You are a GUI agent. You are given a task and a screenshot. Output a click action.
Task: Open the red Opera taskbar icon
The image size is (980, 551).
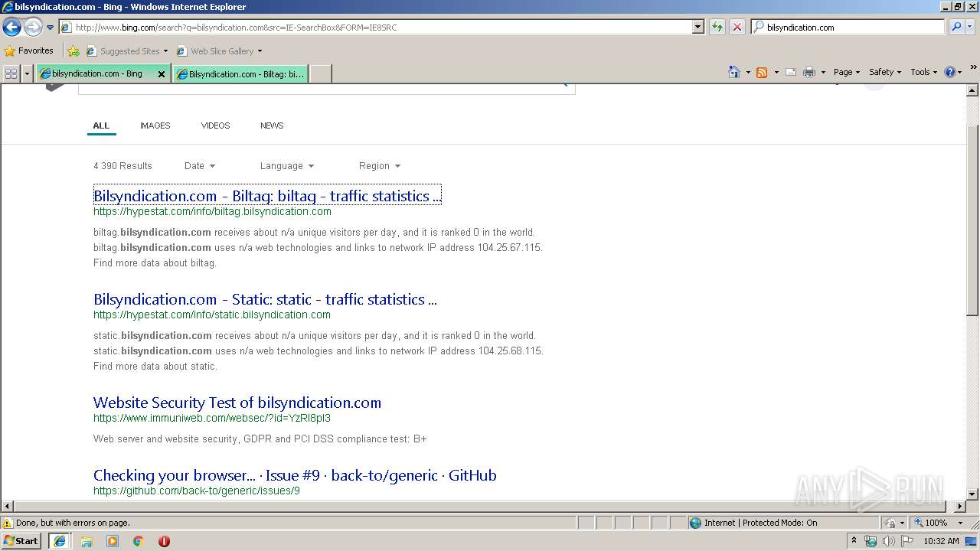pos(164,541)
